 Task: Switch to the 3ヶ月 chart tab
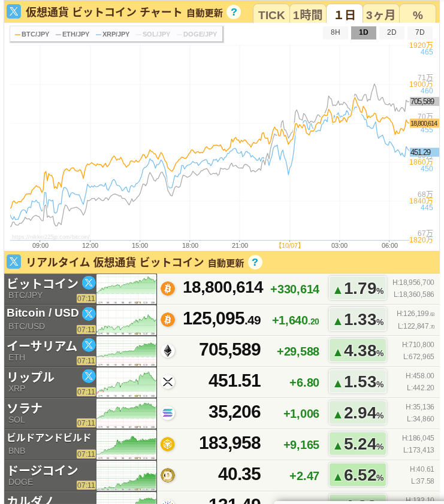click(x=380, y=15)
